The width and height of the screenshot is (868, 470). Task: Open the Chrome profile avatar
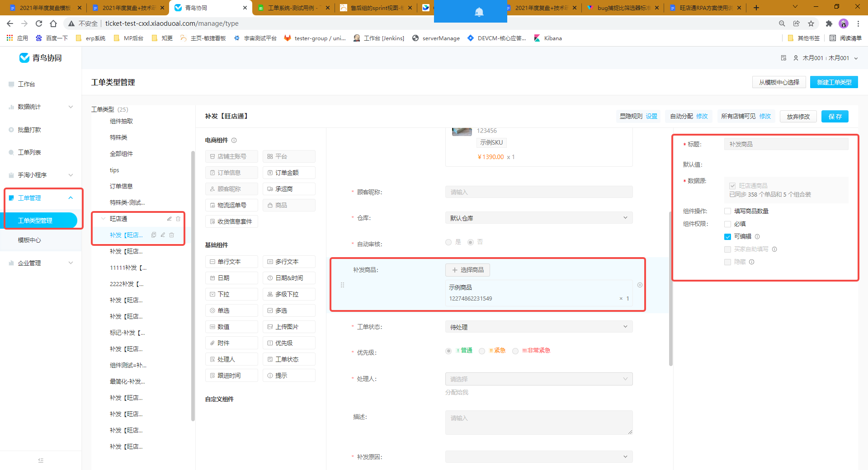[x=844, y=23]
